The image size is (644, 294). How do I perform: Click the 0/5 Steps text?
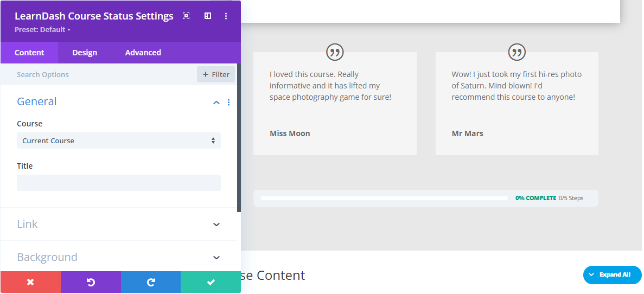point(571,198)
